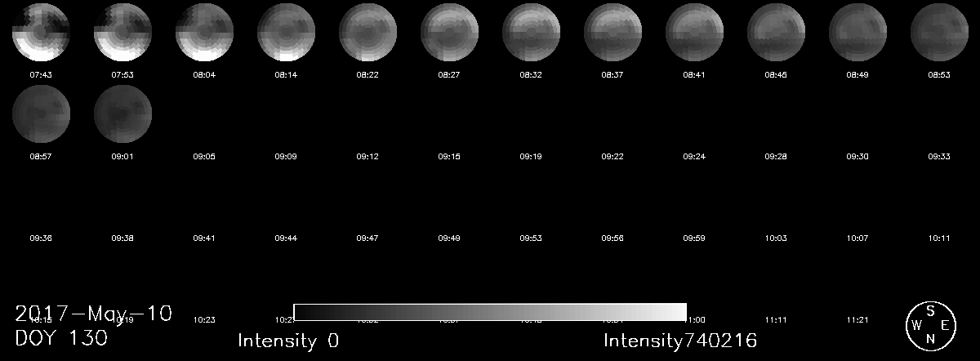
Task: Pick the disk image labeled 08:14
Action: click(286, 32)
